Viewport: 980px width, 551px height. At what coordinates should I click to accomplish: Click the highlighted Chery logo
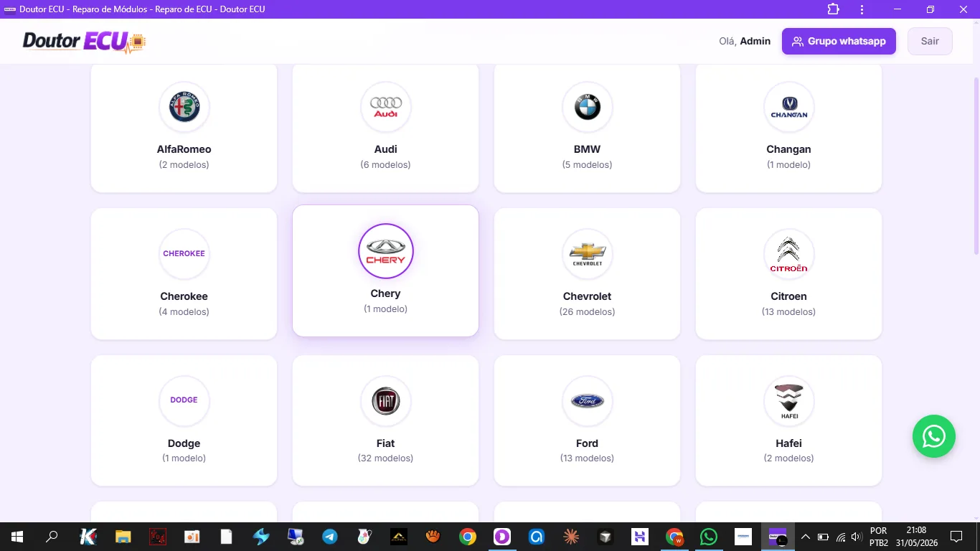point(386,251)
